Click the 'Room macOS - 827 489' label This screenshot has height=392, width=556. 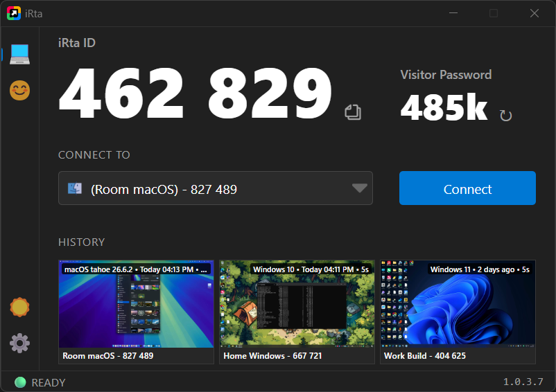(107, 356)
